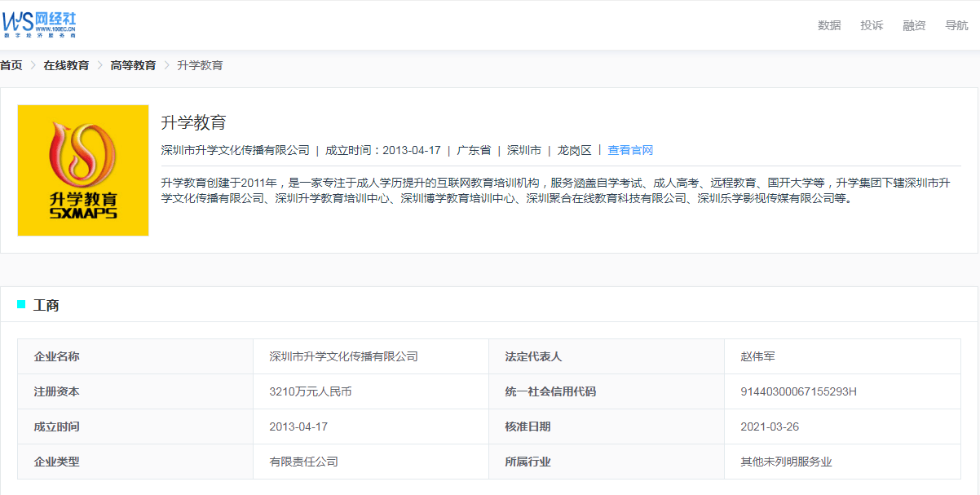Open the 导航 menu item
This screenshot has height=495, width=980.
[x=956, y=25]
